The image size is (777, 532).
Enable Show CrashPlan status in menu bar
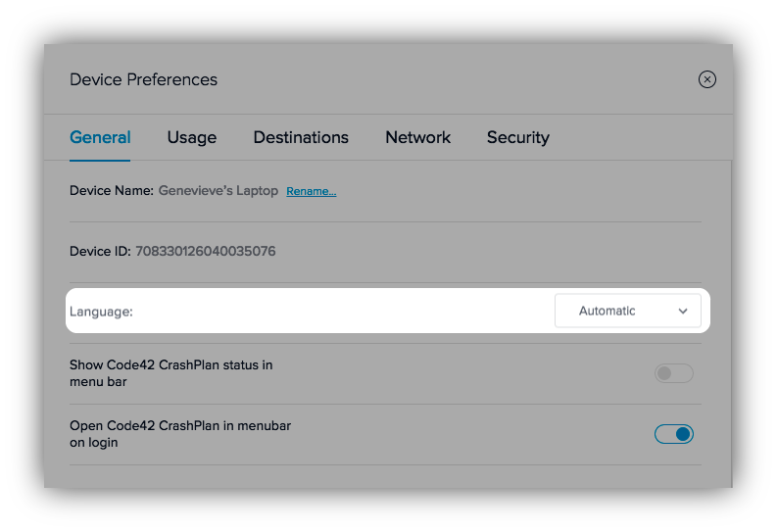point(673,373)
